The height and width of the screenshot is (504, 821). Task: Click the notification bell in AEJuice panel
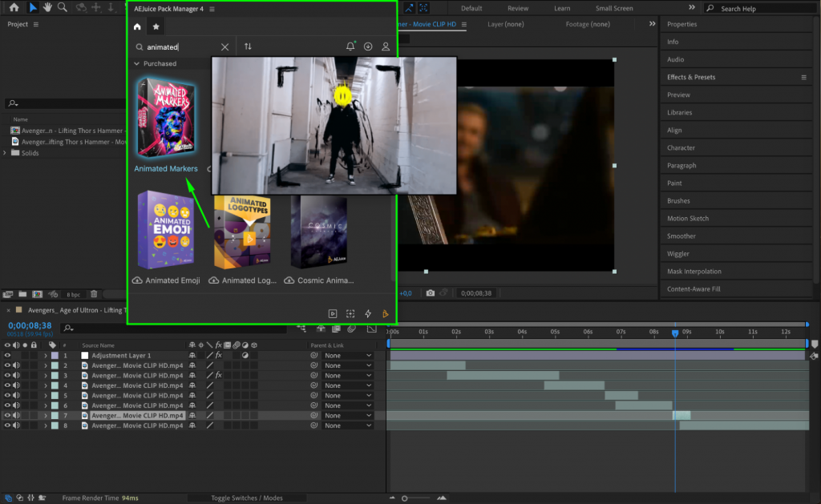[x=350, y=46]
